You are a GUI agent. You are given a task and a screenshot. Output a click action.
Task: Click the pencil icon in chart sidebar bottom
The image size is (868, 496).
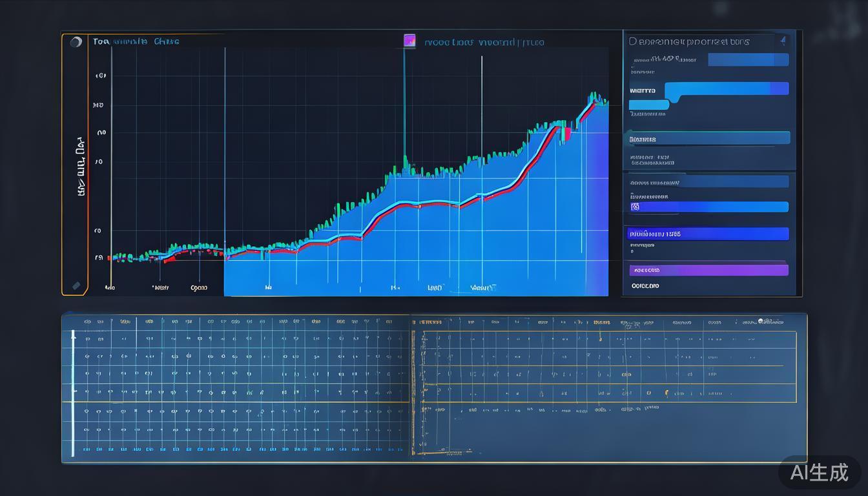[x=76, y=285]
